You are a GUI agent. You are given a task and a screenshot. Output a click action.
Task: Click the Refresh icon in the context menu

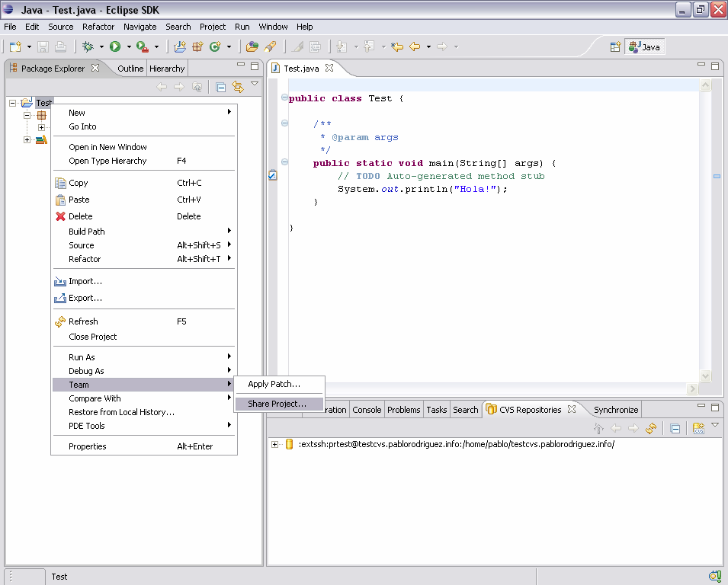pyautogui.click(x=60, y=321)
